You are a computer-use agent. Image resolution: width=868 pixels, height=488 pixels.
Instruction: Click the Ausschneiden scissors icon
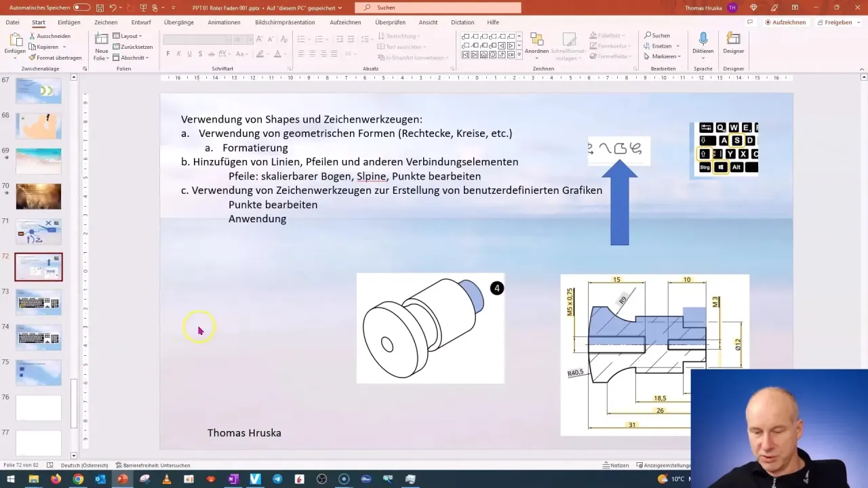pos(33,35)
